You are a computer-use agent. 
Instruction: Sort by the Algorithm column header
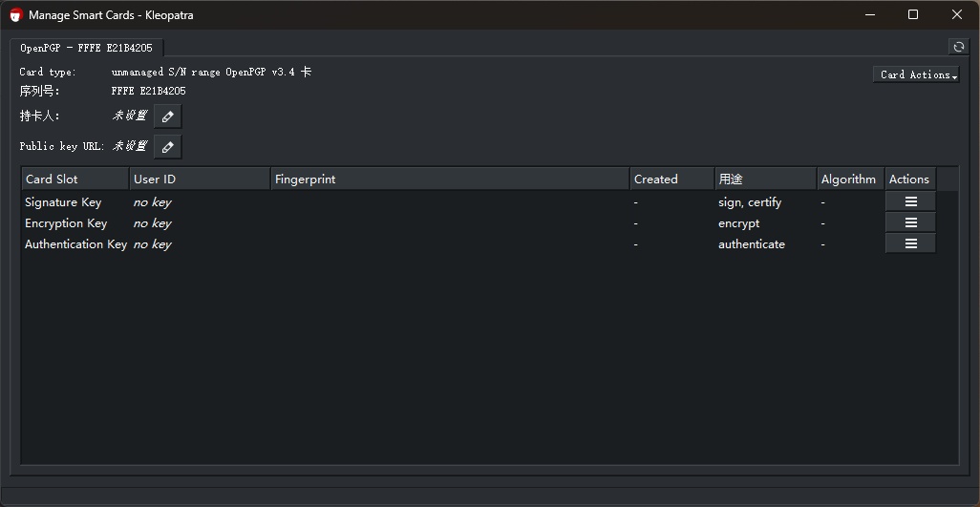[x=849, y=179]
